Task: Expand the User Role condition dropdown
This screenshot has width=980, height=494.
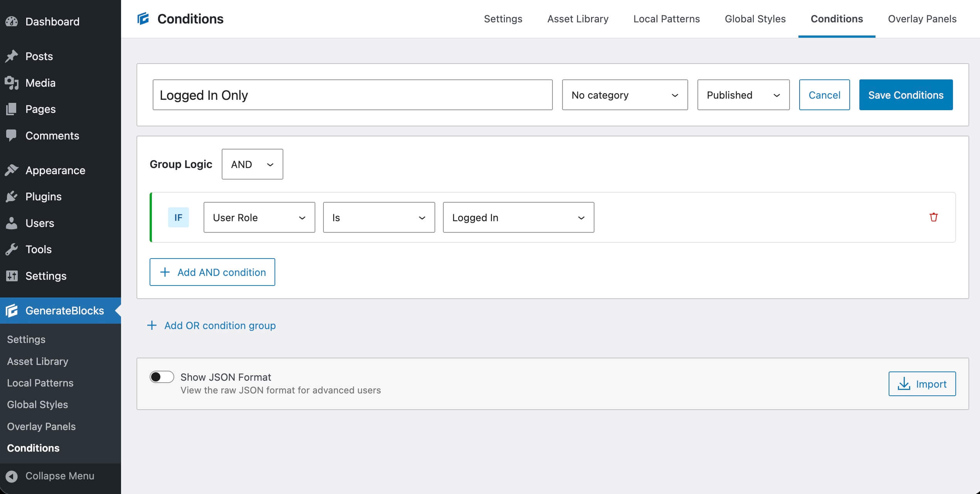Action: (x=259, y=217)
